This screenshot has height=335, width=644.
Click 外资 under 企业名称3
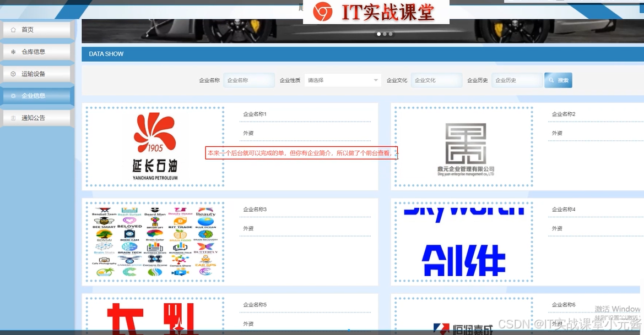(x=248, y=228)
